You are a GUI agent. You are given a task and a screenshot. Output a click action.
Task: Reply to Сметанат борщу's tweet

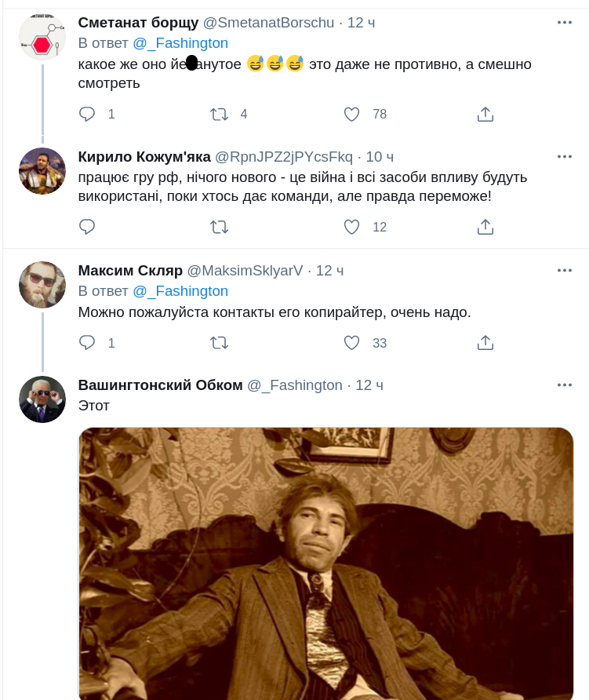(x=87, y=114)
